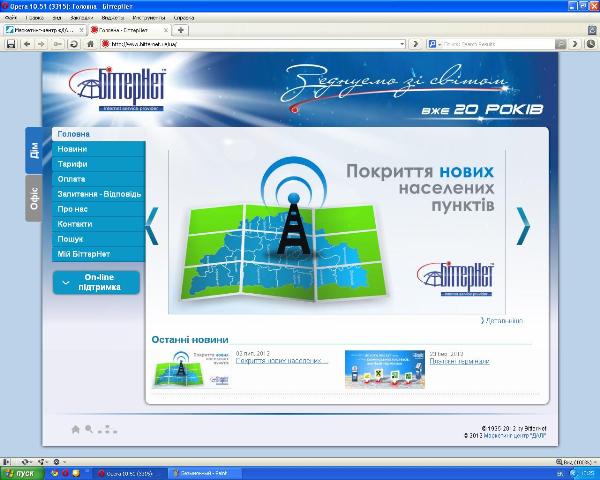
Task: Open the Закладки menu
Action: 82,18
